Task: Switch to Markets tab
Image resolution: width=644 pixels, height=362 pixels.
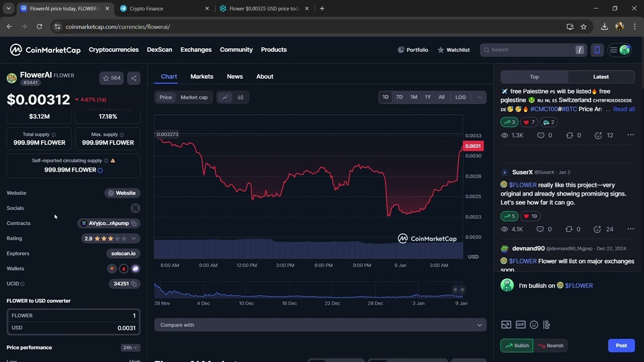Action: click(202, 76)
